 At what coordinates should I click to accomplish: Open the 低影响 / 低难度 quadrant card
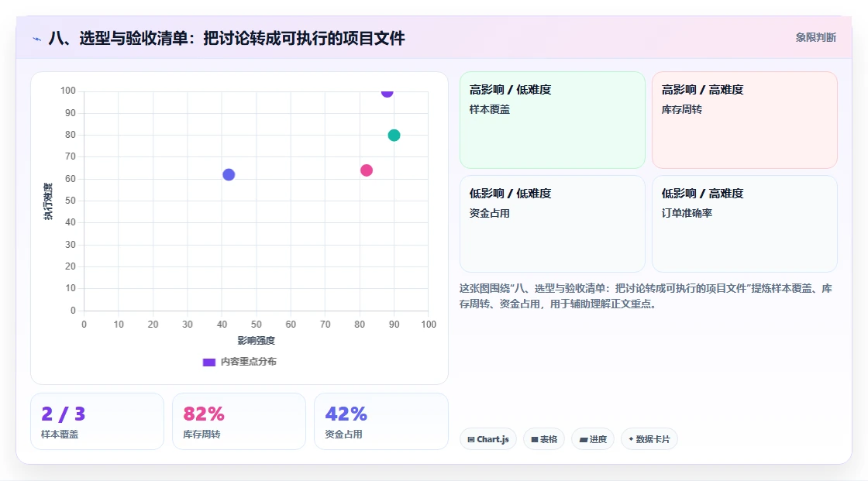coord(553,224)
